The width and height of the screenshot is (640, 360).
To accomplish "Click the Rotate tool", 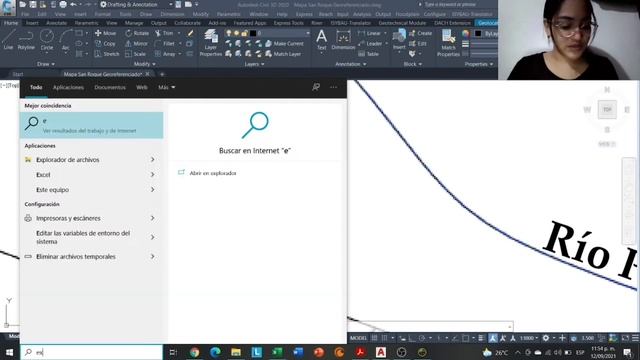I will click(137, 33).
